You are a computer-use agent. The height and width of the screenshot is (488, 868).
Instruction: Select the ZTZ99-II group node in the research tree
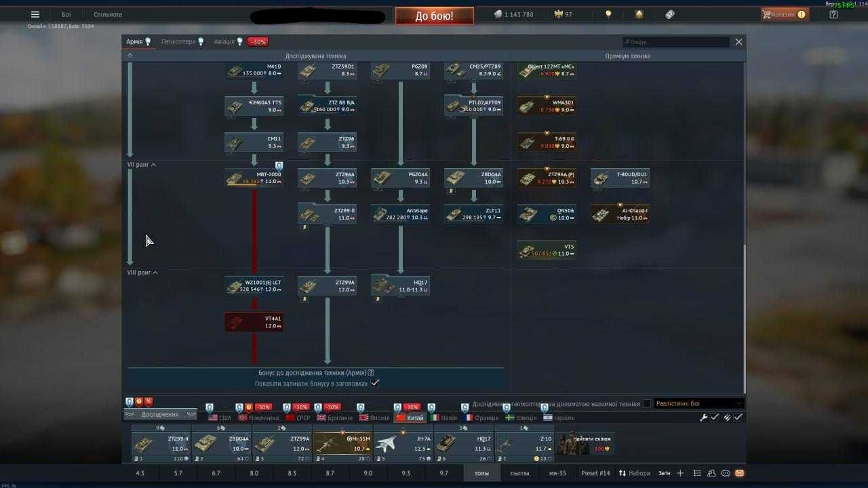click(x=328, y=214)
